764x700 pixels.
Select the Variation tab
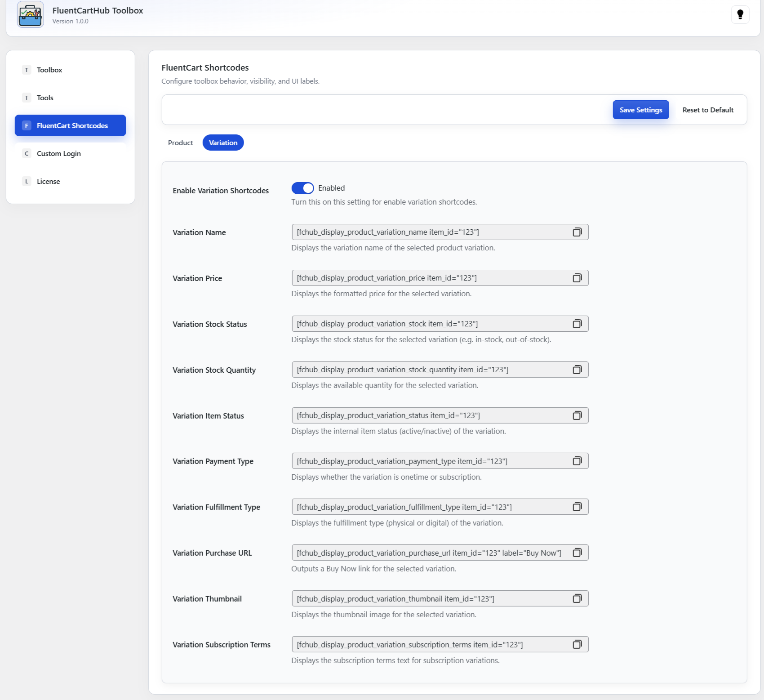click(x=223, y=143)
